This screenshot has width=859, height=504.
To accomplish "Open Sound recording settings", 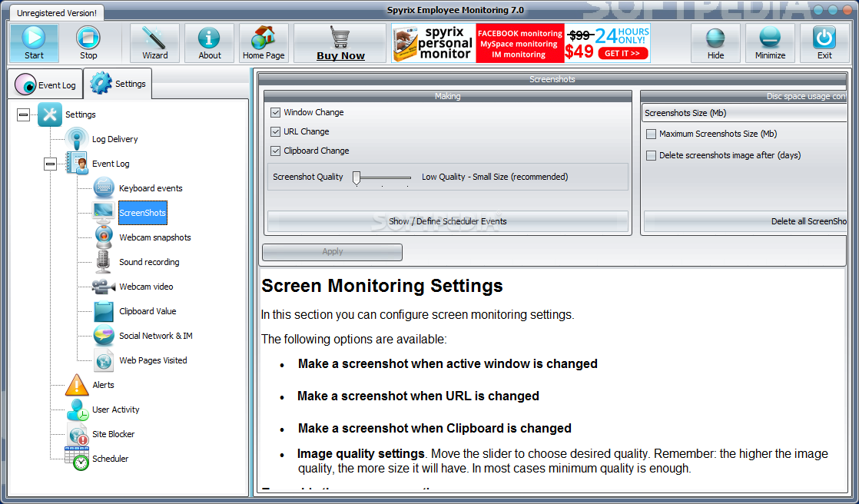I will tap(149, 263).
